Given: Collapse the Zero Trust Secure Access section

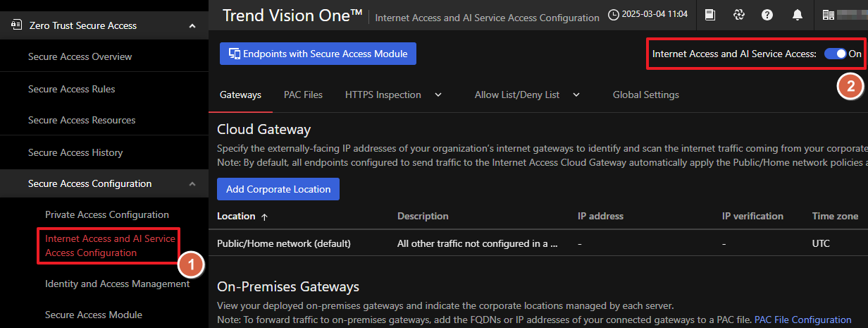Looking at the screenshot, I should pos(192,26).
